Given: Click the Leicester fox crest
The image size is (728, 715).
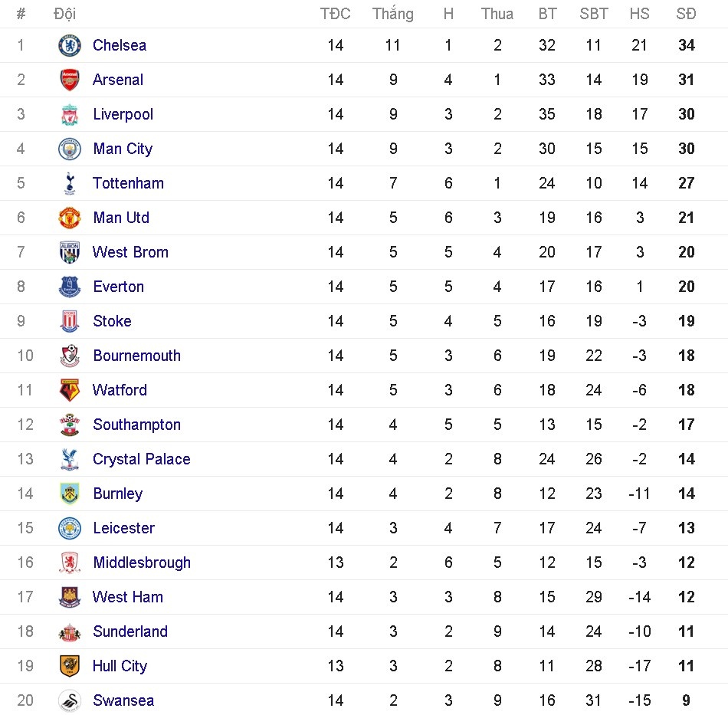Looking at the screenshot, I should click(68, 528).
